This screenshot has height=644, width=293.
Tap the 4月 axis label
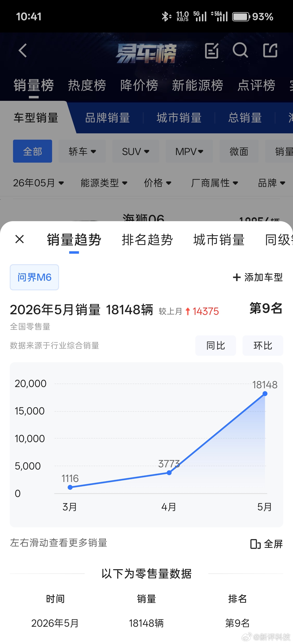coord(169,507)
